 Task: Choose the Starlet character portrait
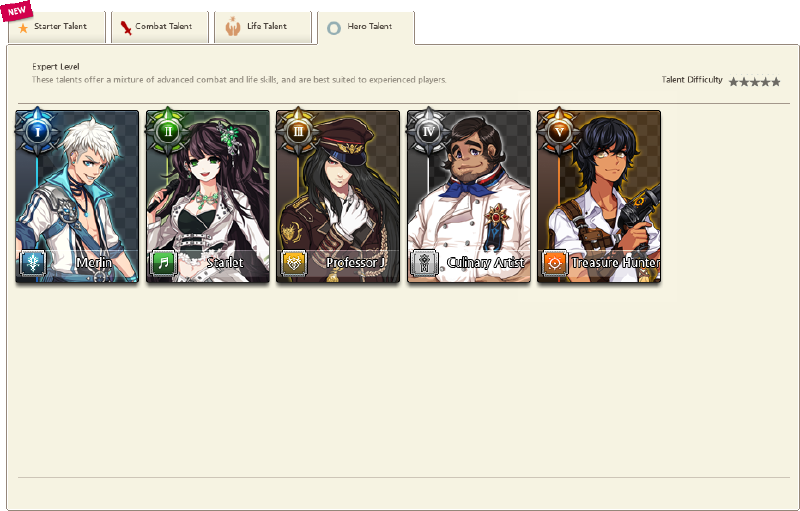(x=208, y=196)
